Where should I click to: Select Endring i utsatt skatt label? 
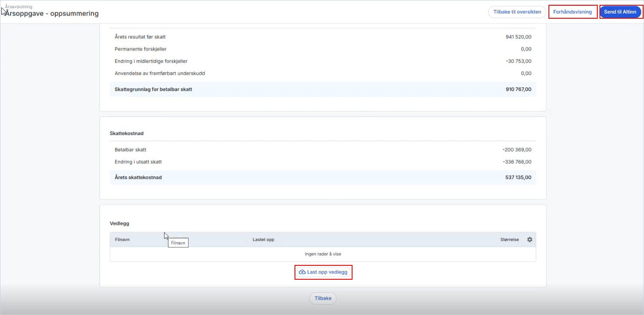click(x=138, y=162)
